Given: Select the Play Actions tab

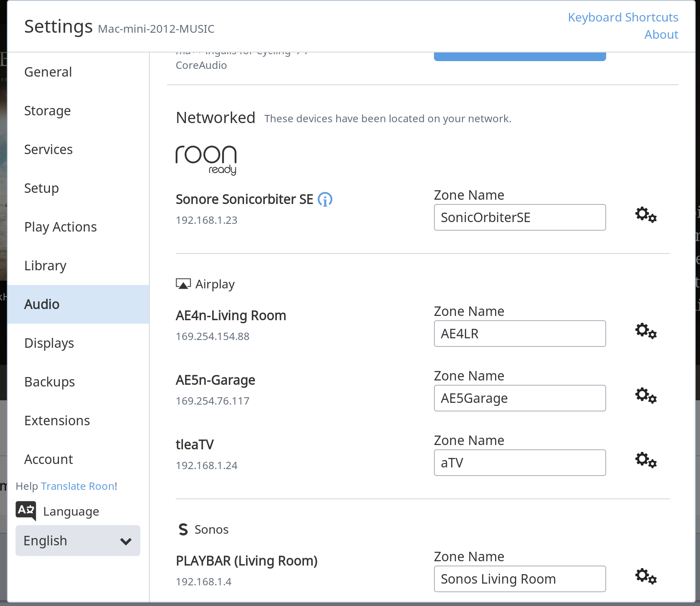Looking at the screenshot, I should pyautogui.click(x=60, y=227).
